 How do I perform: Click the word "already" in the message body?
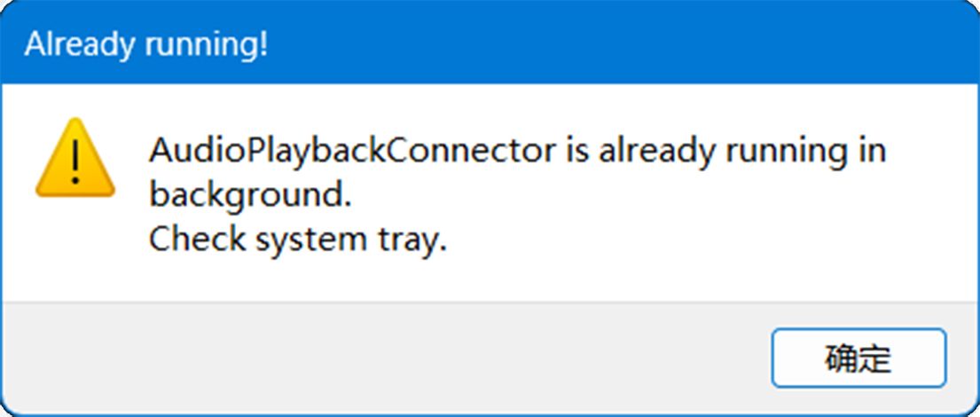tap(657, 151)
